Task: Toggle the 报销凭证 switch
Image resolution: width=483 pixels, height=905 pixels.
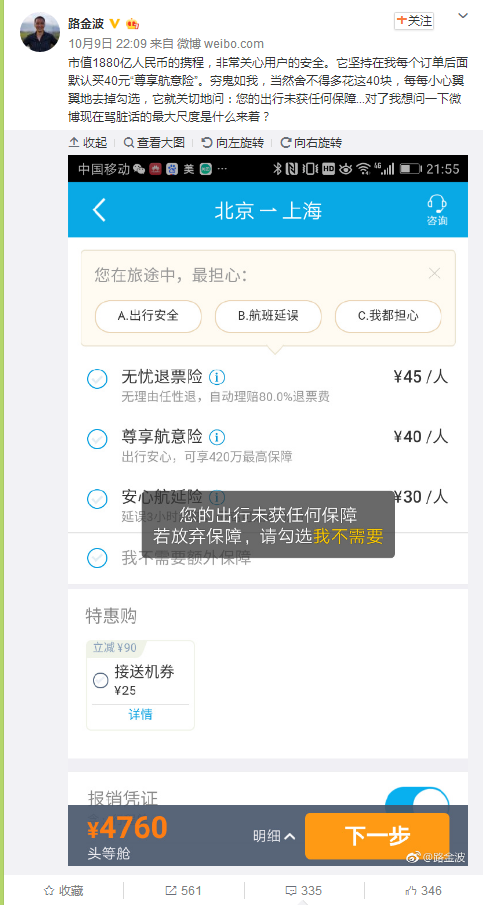Action: (x=417, y=798)
